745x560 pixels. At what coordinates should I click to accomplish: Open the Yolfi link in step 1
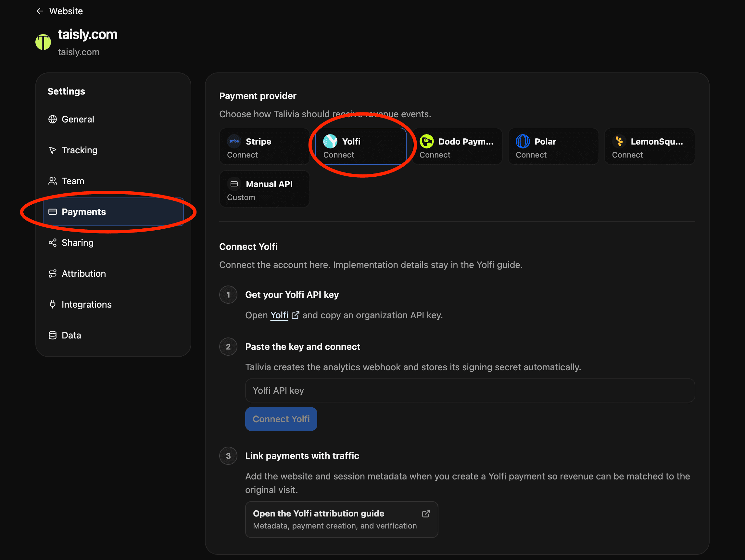(x=279, y=315)
